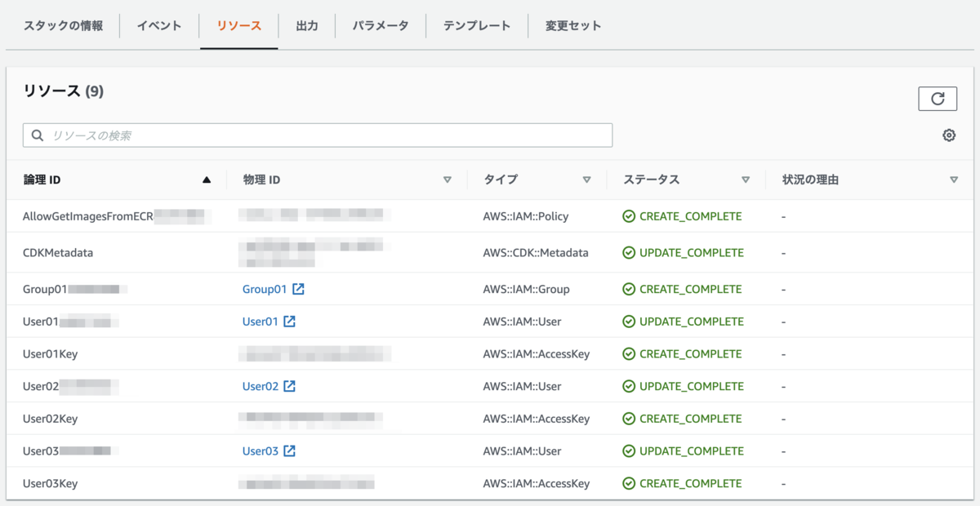Open the User03 physical ID link
The image size is (980, 506).
click(261, 451)
